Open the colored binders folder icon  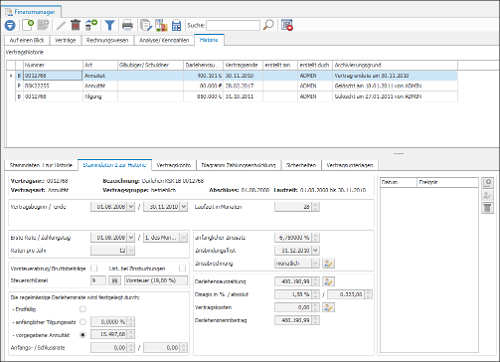click(161, 25)
